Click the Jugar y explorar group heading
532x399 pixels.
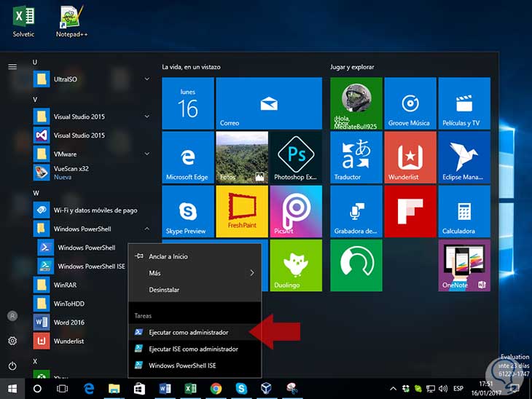click(352, 67)
